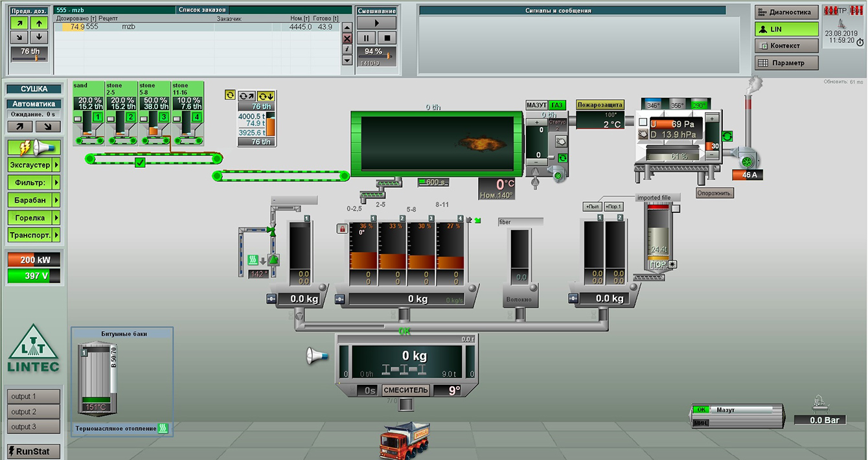Adjust the 94 % mixing slider
This screenshot has height=460, width=868.
click(376, 63)
